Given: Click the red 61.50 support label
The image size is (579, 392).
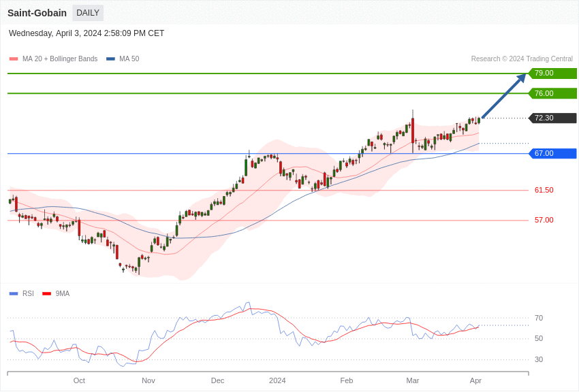Looking at the screenshot, I should (544, 191).
